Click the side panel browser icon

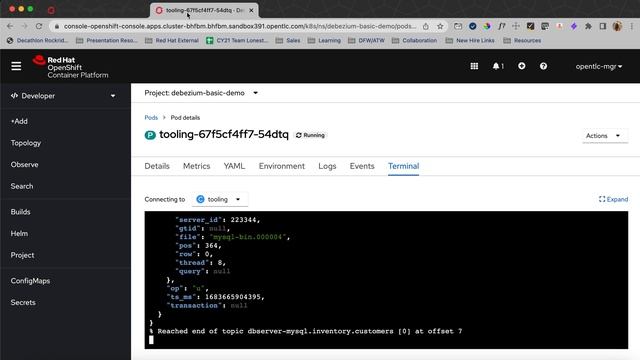602,26
